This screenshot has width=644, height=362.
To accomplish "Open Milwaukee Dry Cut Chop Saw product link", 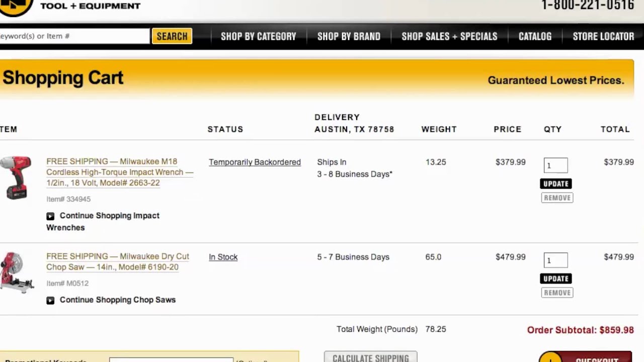I will pos(118,261).
